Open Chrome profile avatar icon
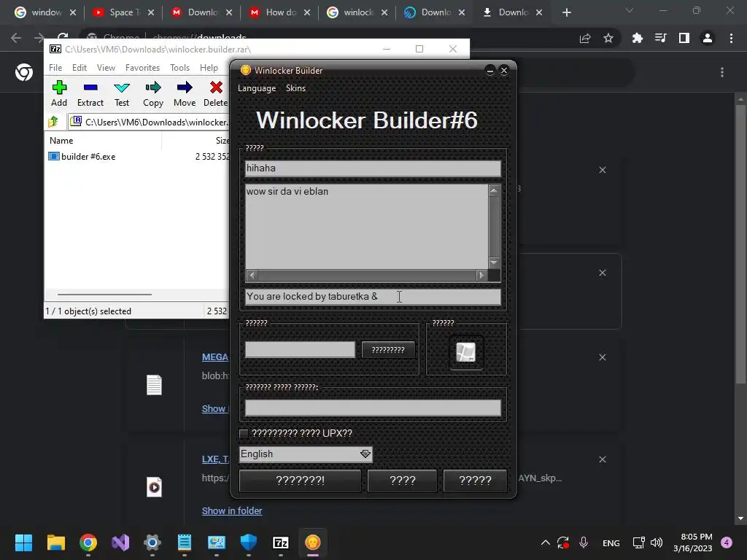 click(x=708, y=38)
